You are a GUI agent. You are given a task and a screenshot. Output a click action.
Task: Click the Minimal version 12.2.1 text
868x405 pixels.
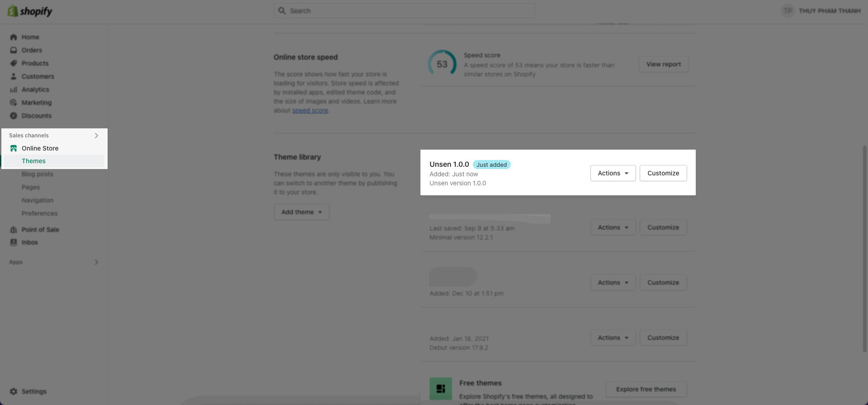tap(461, 237)
